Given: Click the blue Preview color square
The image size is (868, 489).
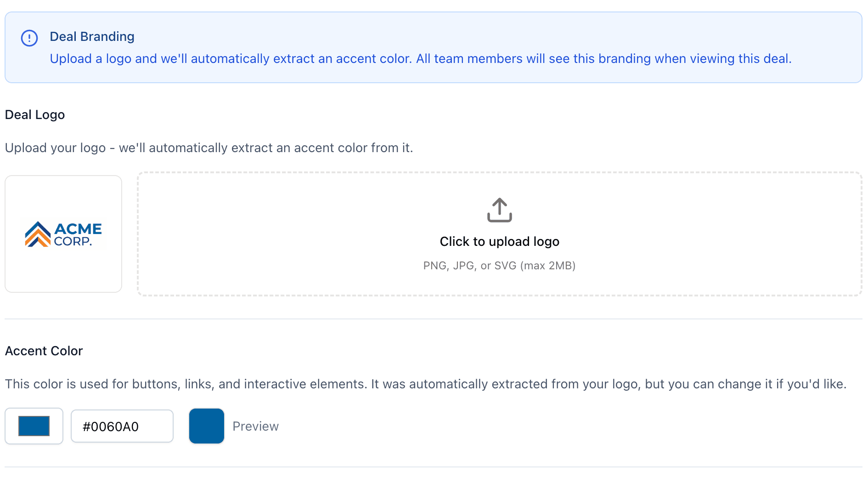Looking at the screenshot, I should click(x=206, y=426).
